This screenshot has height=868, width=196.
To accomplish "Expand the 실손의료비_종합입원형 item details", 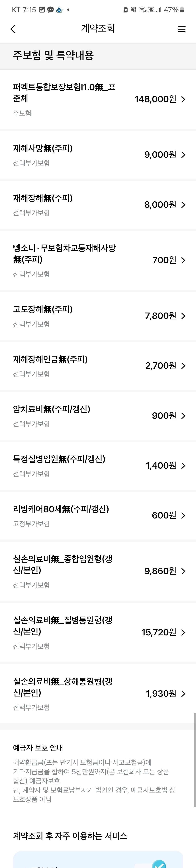I will (183, 571).
